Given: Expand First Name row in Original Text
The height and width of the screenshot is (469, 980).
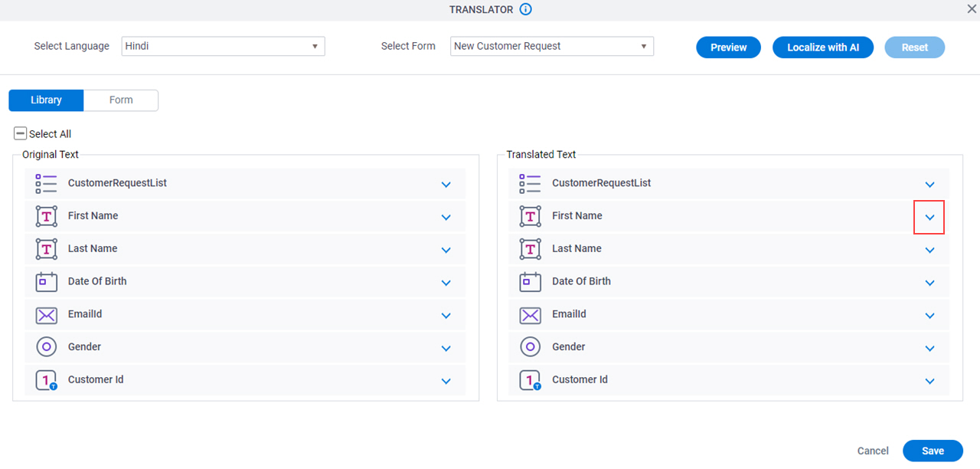Looking at the screenshot, I should coord(446,218).
